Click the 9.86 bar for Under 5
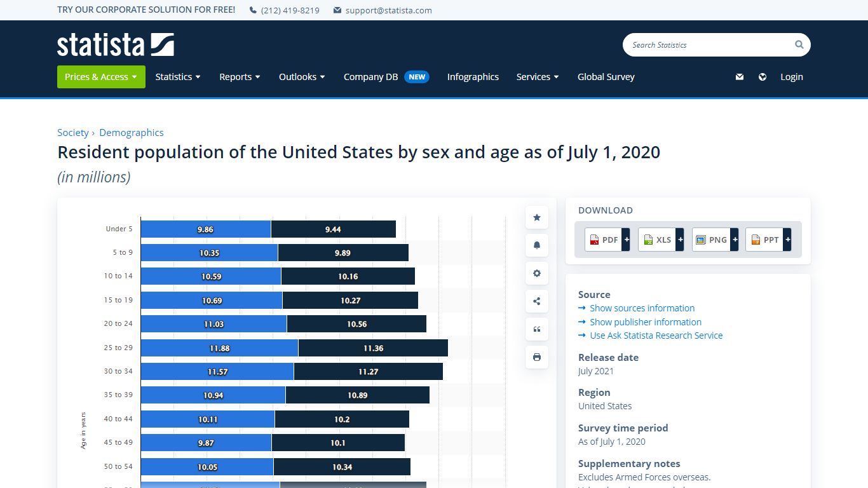Image resolution: width=868 pixels, height=488 pixels. tap(206, 229)
